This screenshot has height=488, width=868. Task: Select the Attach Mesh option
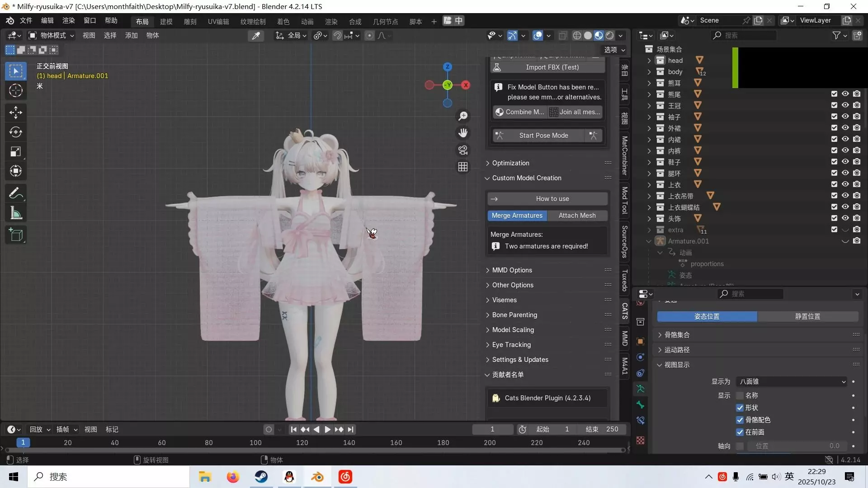click(x=577, y=216)
